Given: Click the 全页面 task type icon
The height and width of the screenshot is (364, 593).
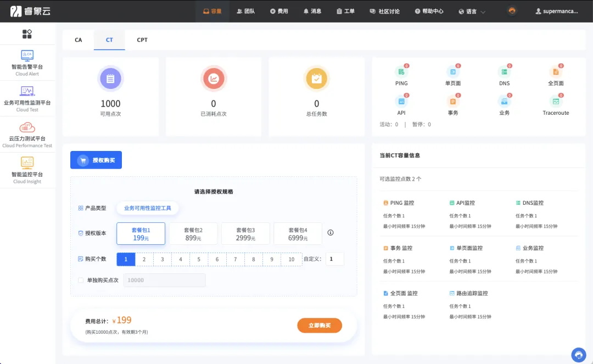Looking at the screenshot, I should (x=556, y=72).
